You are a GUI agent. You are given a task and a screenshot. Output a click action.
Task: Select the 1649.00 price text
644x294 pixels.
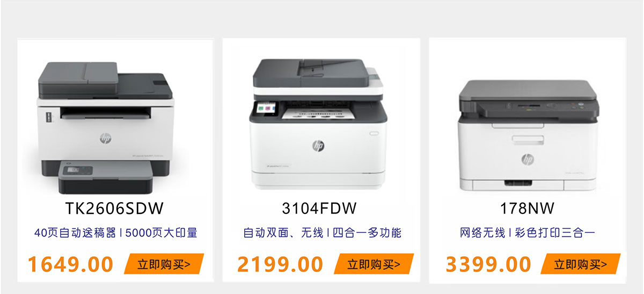(71, 264)
